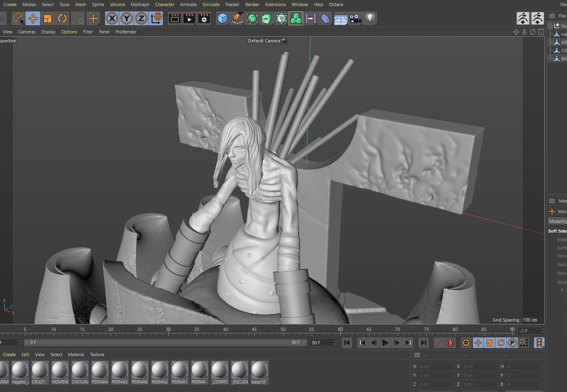The width and height of the screenshot is (567, 392).
Task: Toggle the world coordinate system icon
Action: tap(156, 18)
